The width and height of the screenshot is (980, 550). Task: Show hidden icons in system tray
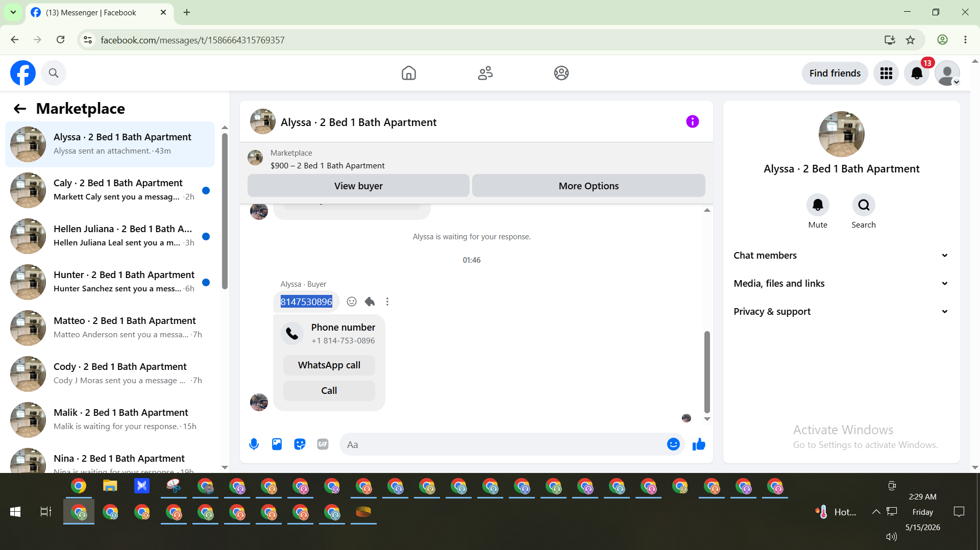876,512
